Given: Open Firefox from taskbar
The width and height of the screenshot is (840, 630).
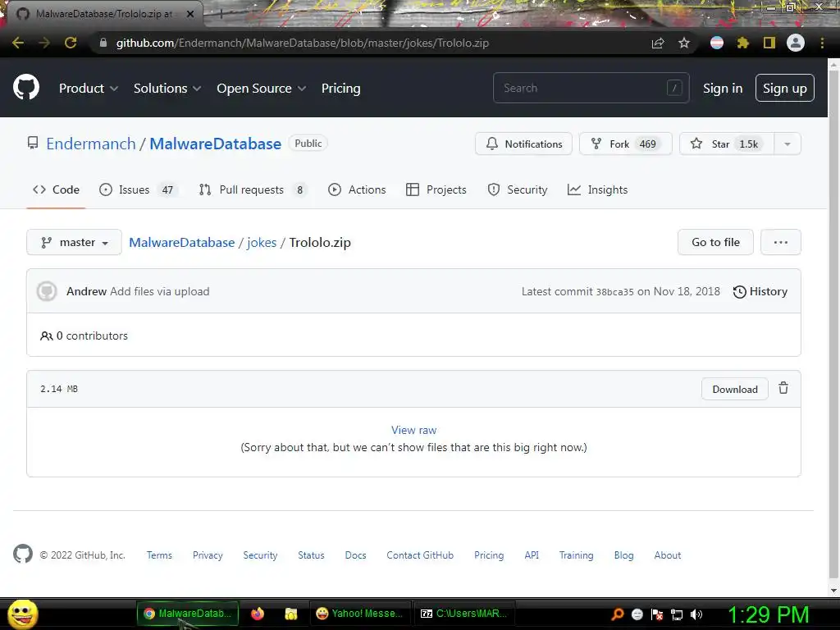Looking at the screenshot, I should (258, 614).
